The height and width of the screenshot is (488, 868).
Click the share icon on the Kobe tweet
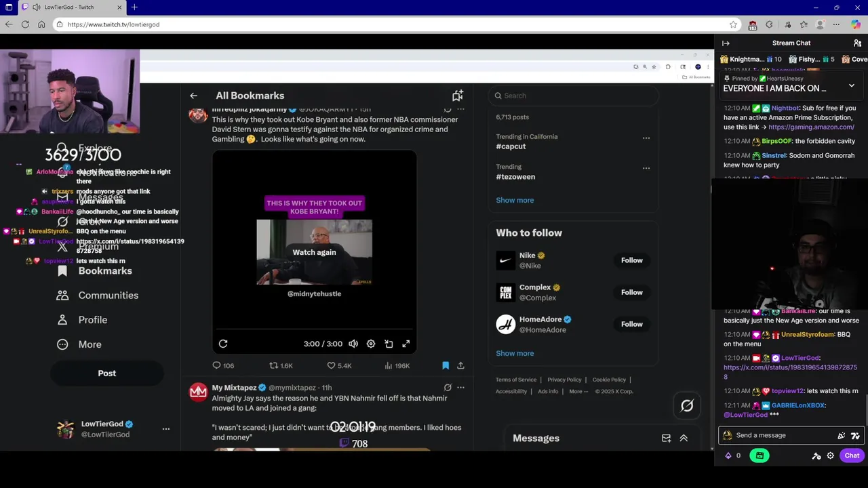click(460, 365)
